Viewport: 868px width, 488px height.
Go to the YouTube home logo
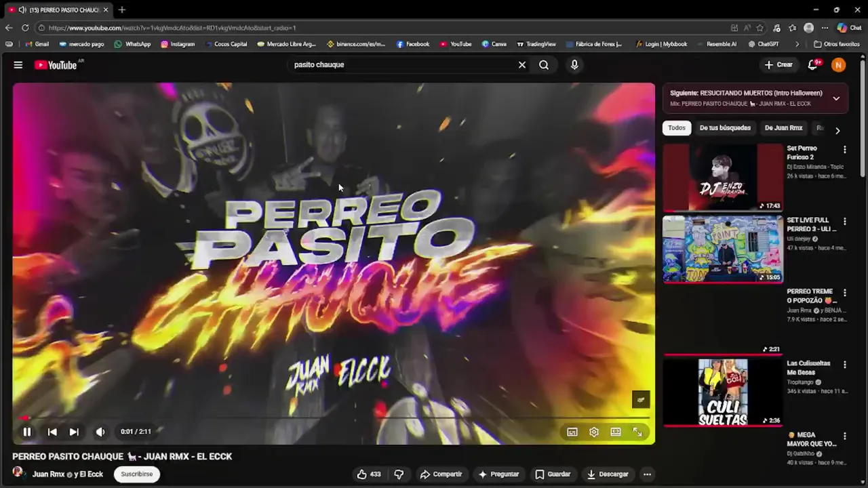point(56,65)
